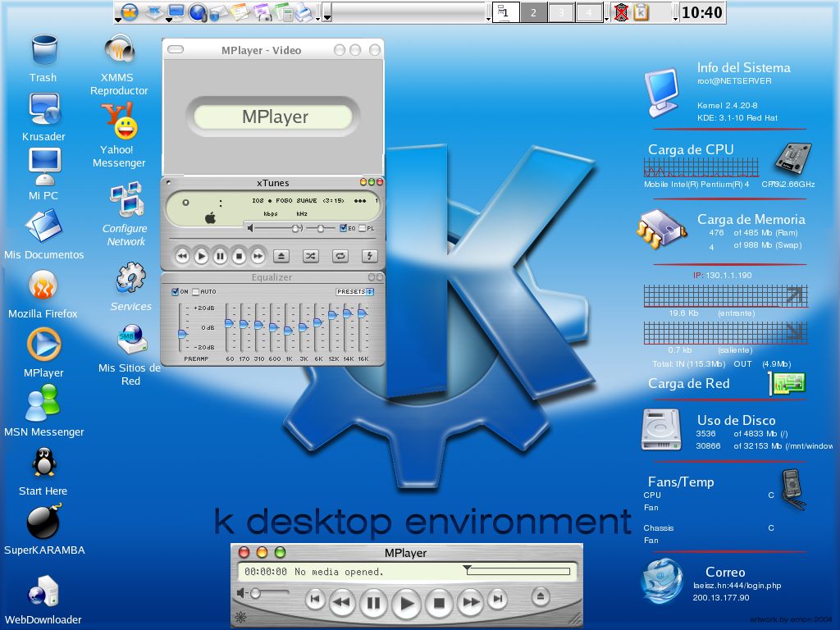Image resolution: width=840 pixels, height=630 pixels.
Task: Stop playback in xTunes
Action: tap(239, 256)
